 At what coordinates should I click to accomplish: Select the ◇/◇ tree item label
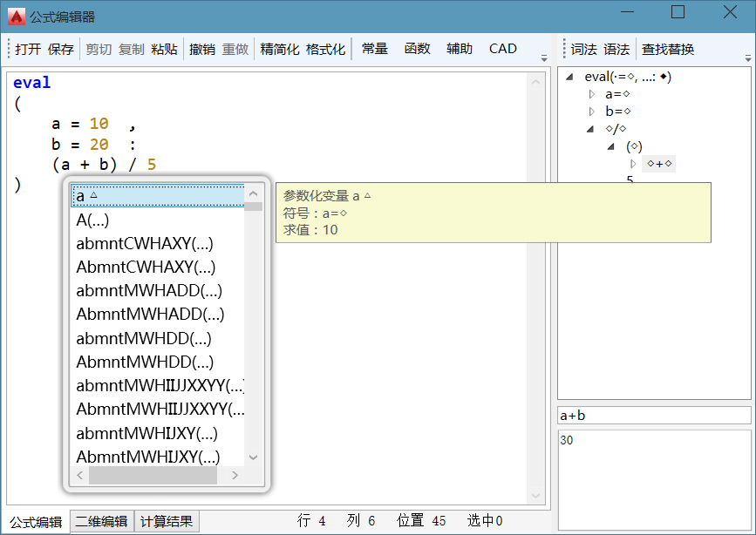[x=616, y=129]
